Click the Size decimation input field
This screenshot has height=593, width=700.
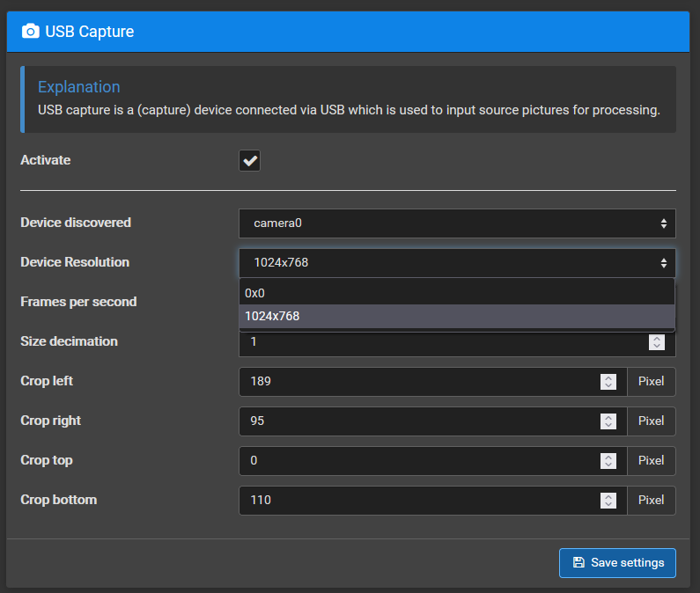tap(457, 342)
